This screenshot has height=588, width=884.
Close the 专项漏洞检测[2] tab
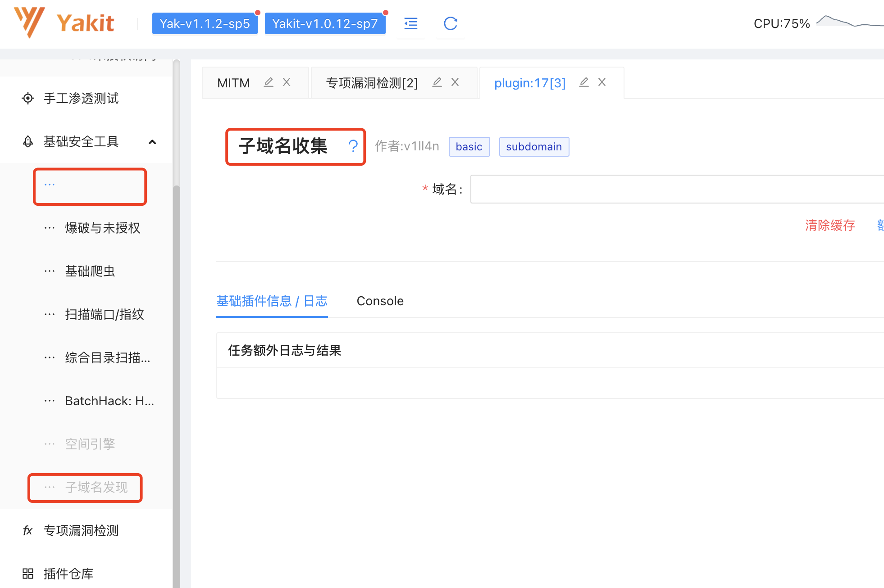tap(455, 82)
